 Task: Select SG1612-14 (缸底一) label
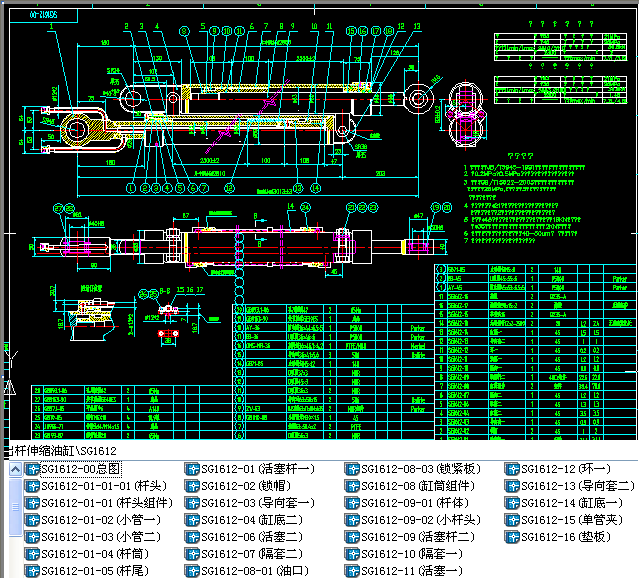tap(573, 503)
